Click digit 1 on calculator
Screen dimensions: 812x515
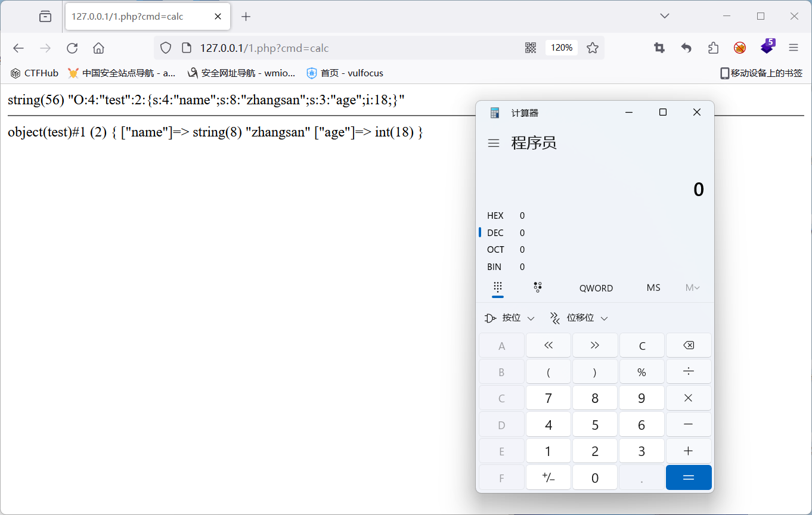tap(548, 451)
